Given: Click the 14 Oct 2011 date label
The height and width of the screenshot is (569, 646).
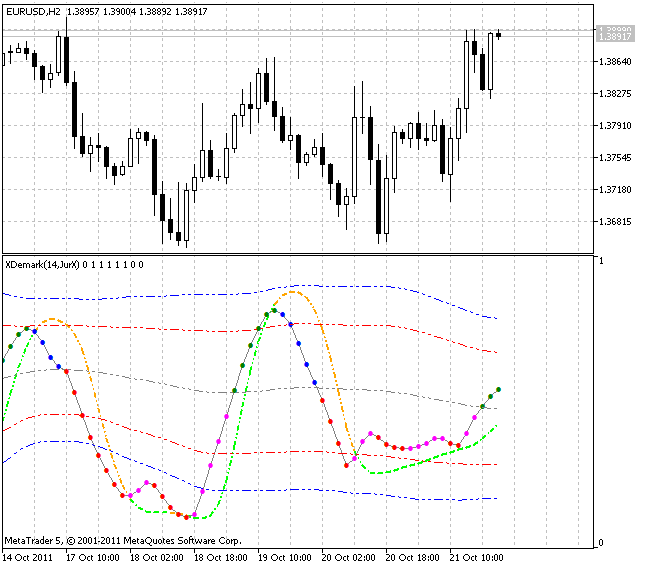Looking at the screenshot, I should click(x=28, y=557).
